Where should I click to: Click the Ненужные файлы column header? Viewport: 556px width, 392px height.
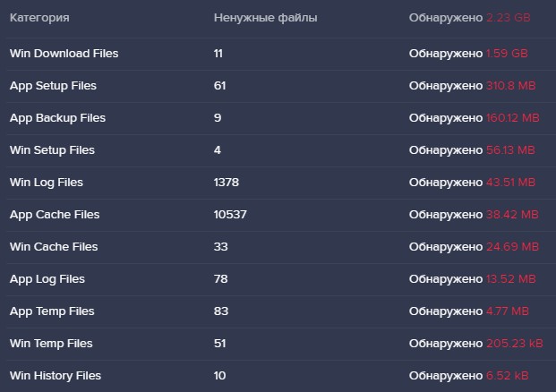click(x=265, y=18)
